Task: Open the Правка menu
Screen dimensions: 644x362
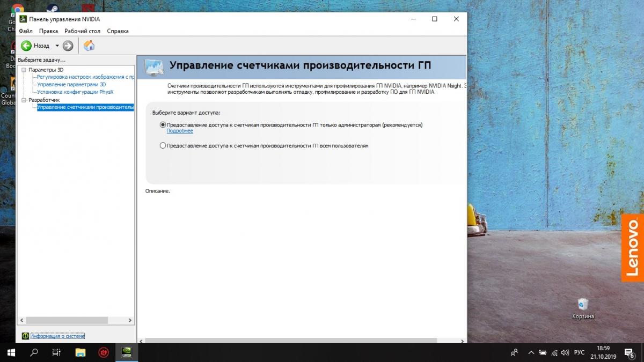Action: (48, 31)
